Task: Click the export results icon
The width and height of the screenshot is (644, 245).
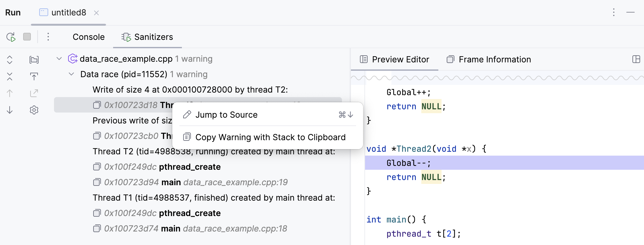Action: point(34,93)
